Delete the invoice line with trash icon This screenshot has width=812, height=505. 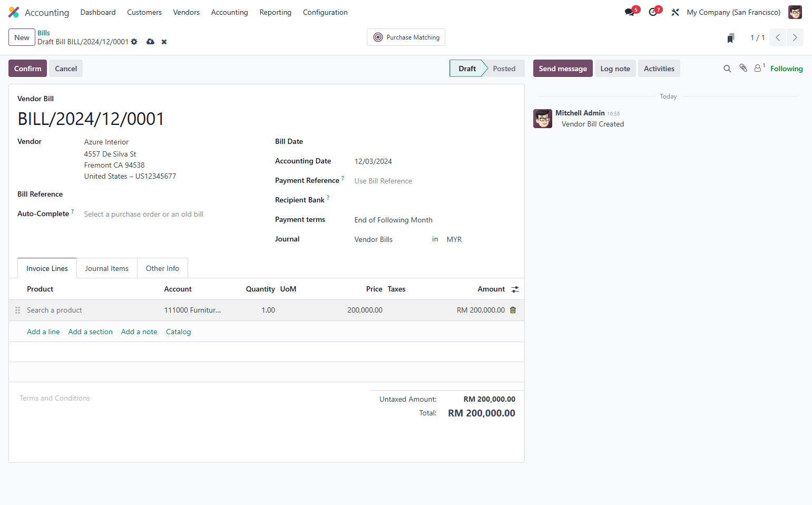[x=513, y=310]
